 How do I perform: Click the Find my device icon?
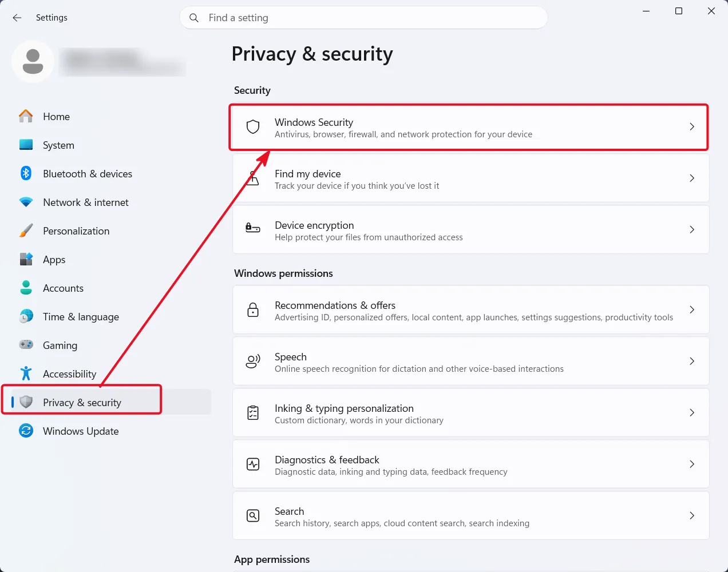[x=253, y=178]
